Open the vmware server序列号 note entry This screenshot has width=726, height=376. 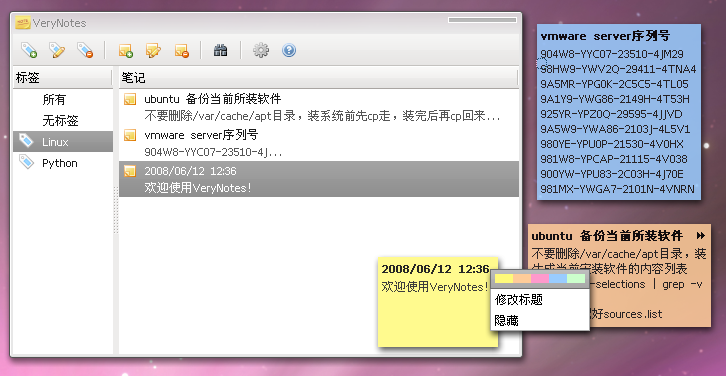[319, 143]
